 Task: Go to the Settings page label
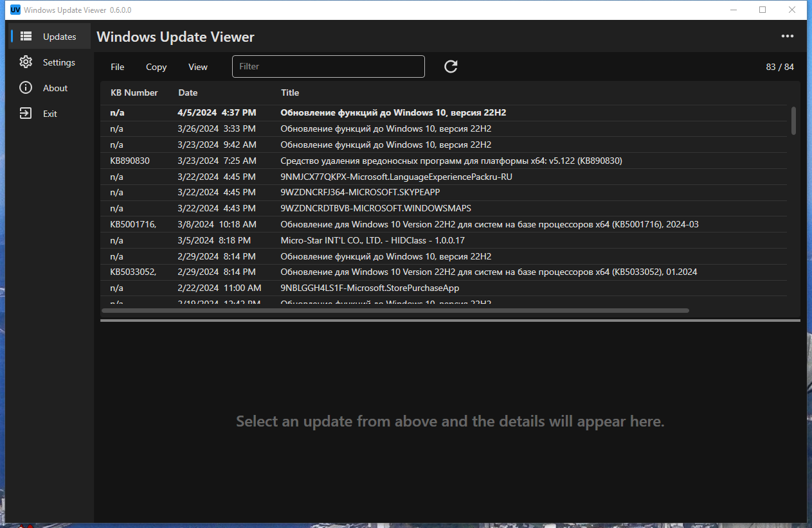coord(59,62)
